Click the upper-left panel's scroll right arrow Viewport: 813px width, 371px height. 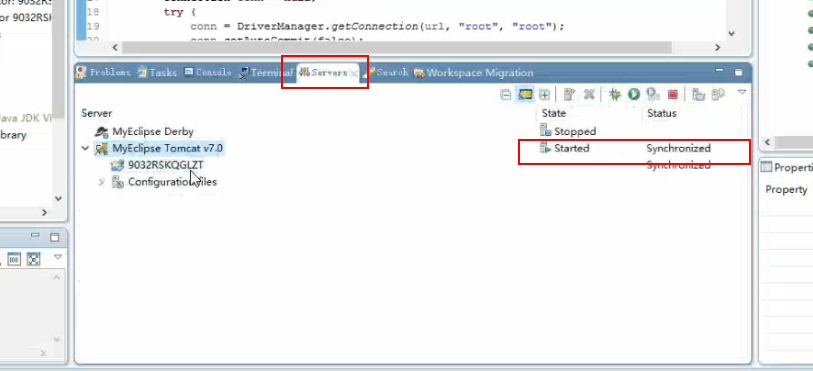tap(45, 212)
